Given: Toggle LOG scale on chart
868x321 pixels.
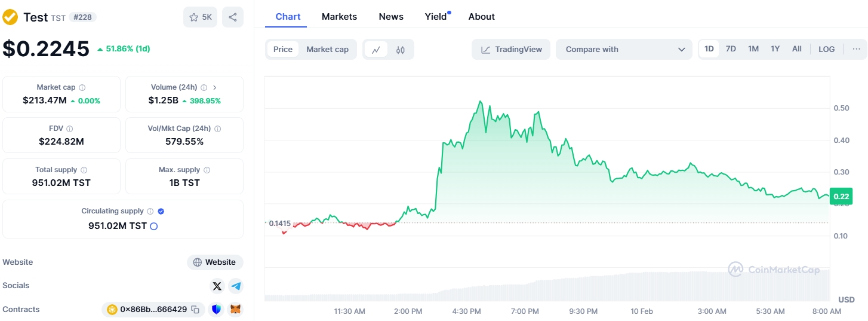Looking at the screenshot, I should coord(827,49).
